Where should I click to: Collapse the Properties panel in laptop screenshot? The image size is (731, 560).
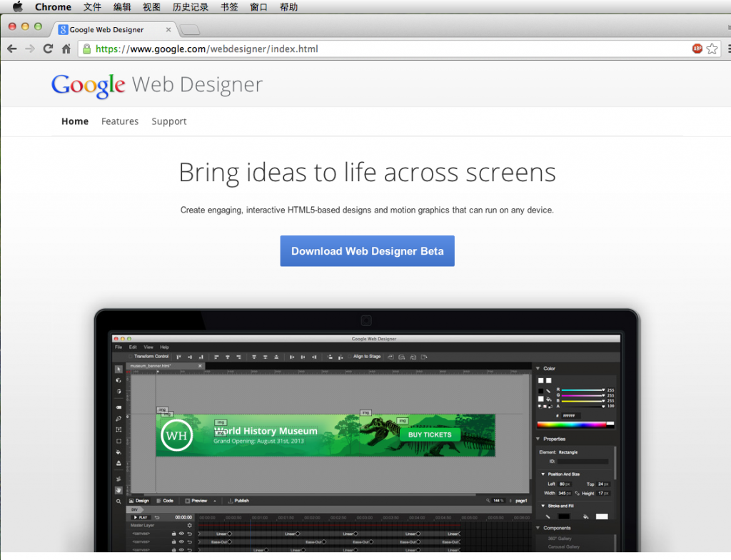[538, 439]
